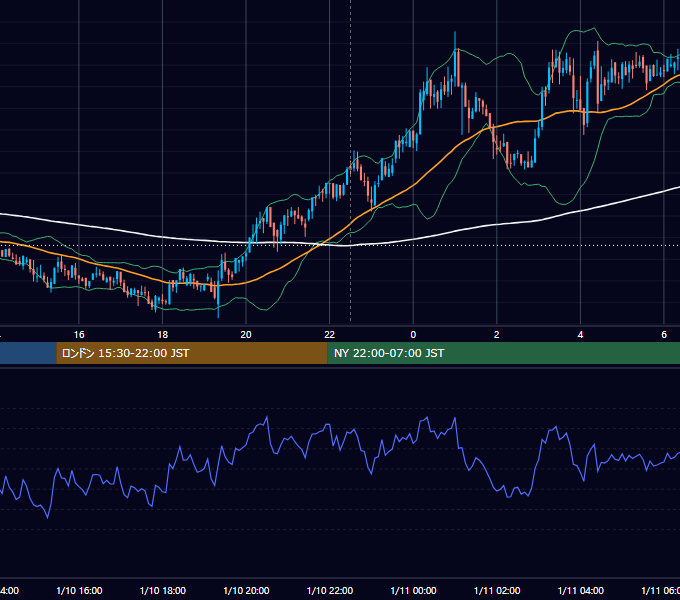680x600 pixels.
Task: Click the 1/10 18:00 time label
Action: [x=163, y=590]
